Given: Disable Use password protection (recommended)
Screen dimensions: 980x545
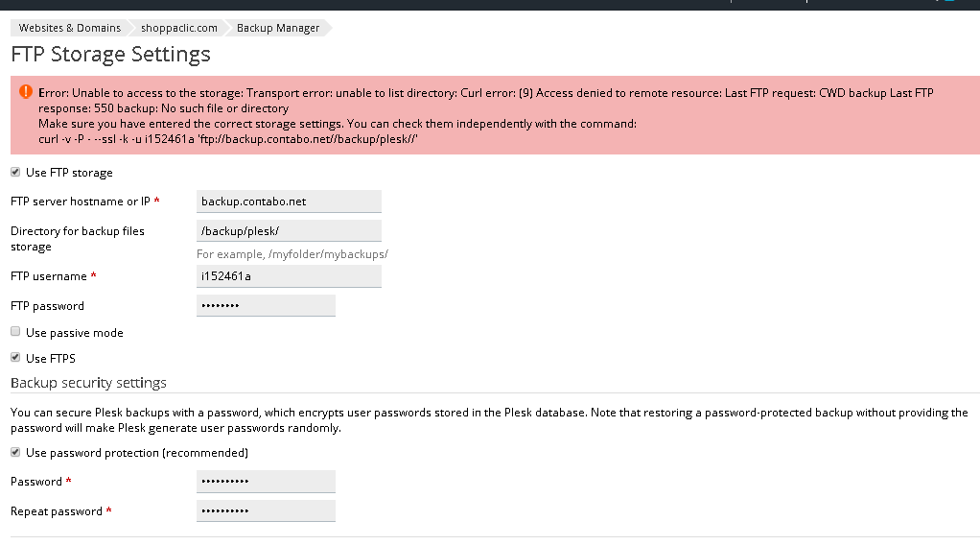Looking at the screenshot, I should coord(15,452).
